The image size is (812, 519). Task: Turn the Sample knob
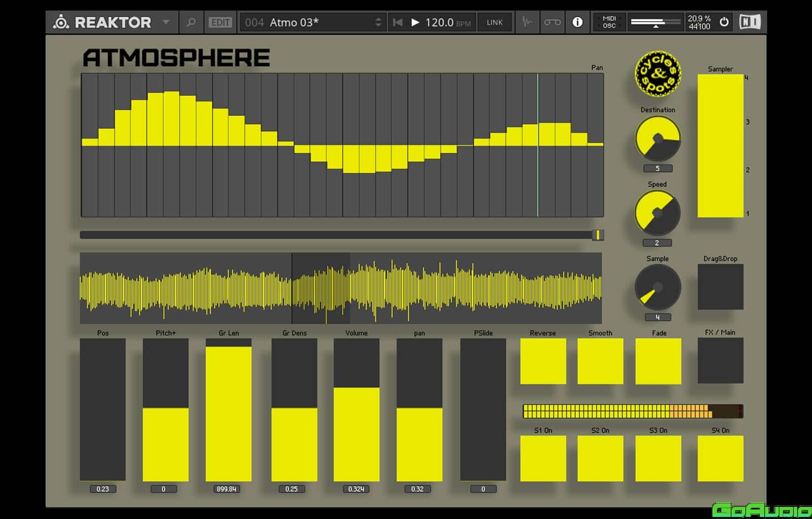658,287
